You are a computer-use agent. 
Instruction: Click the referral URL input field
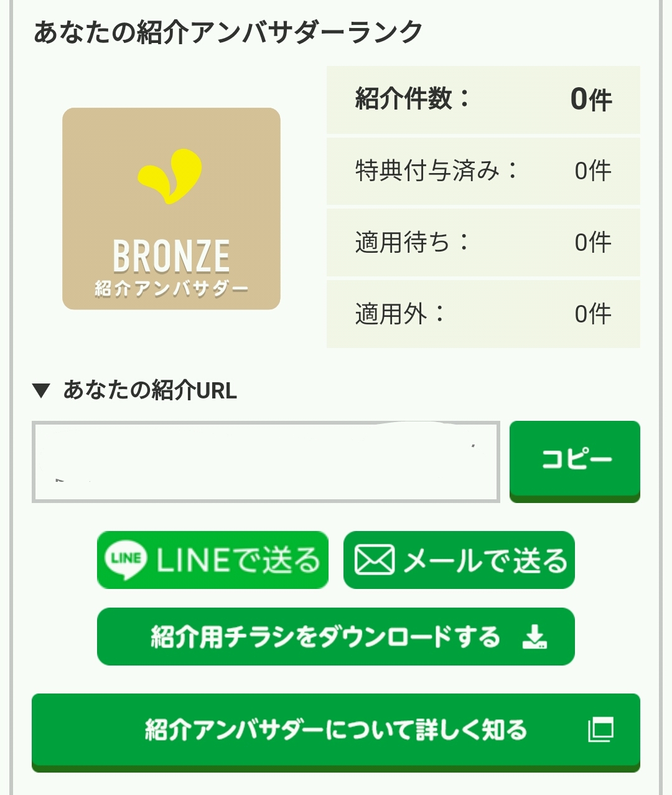(266, 461)
